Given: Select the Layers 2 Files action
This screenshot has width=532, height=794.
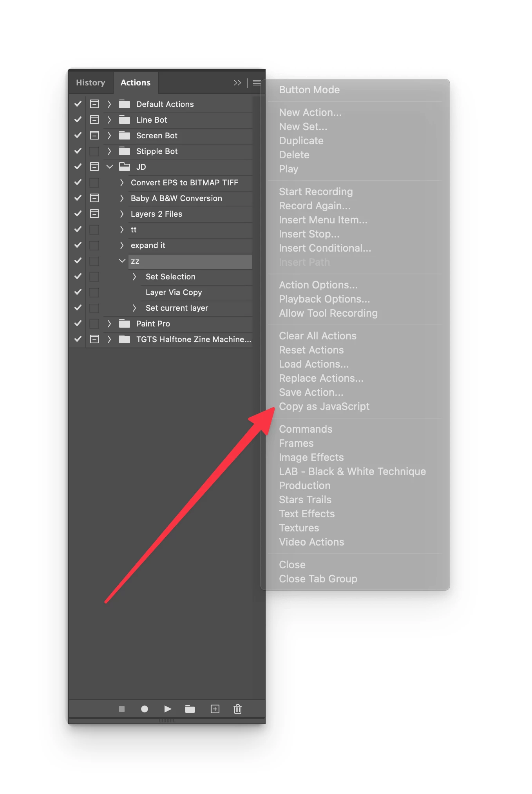Looking at the screenshot, I should click(190, 214).
